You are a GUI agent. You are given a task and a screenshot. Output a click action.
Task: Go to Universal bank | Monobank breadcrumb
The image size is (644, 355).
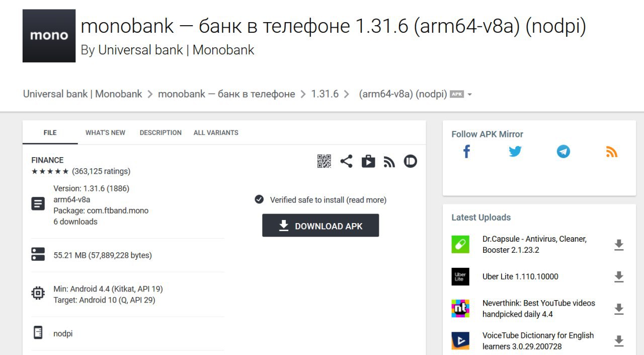pos(83,94)
